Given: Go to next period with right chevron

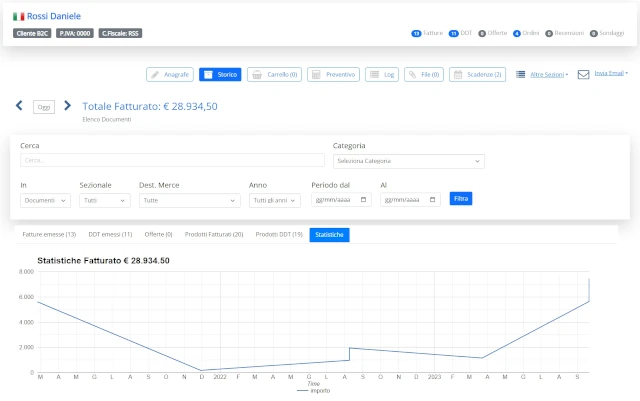Looking at the screenshot, I should 67,106.
